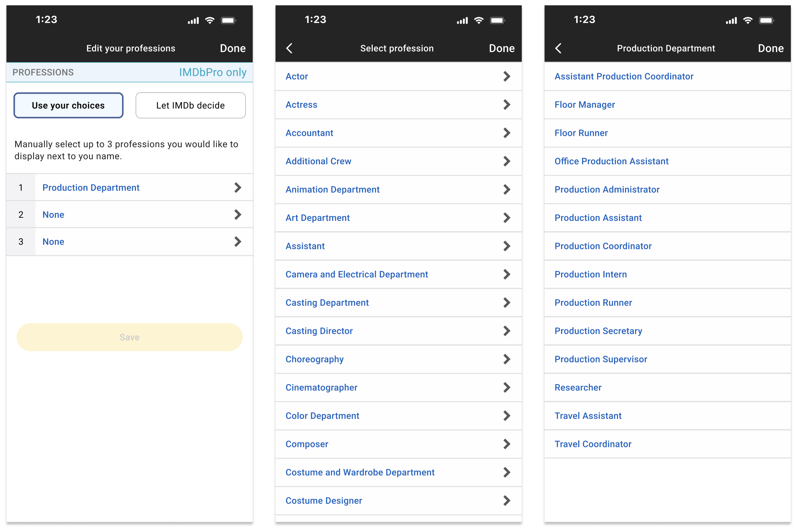797x532 pixels.
Task: Tap Done on the Edit your professions screen
Action: pyautogui.click(x=233, y=48)
